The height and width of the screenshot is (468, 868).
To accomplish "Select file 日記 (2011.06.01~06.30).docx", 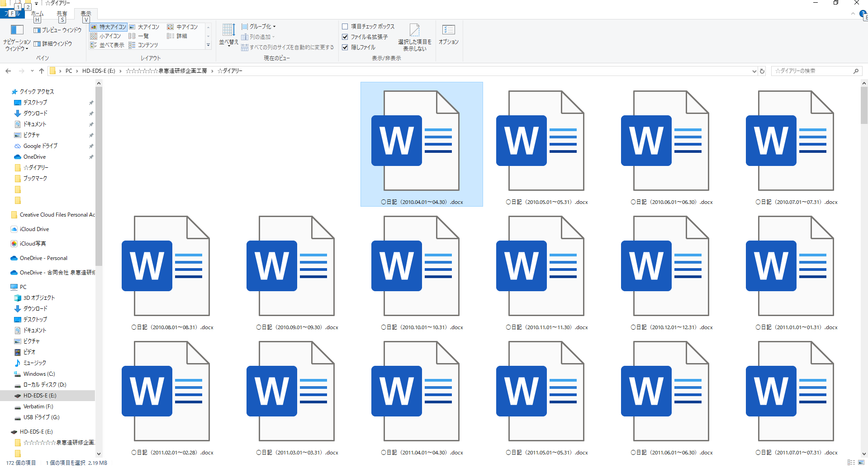I will coord(671,395).
